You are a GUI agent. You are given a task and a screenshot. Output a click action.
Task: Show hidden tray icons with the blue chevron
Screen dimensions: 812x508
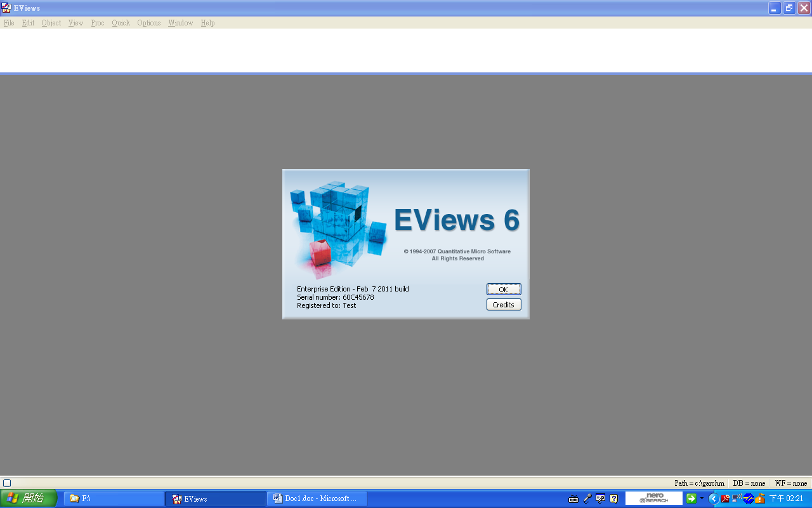point(713,498)
